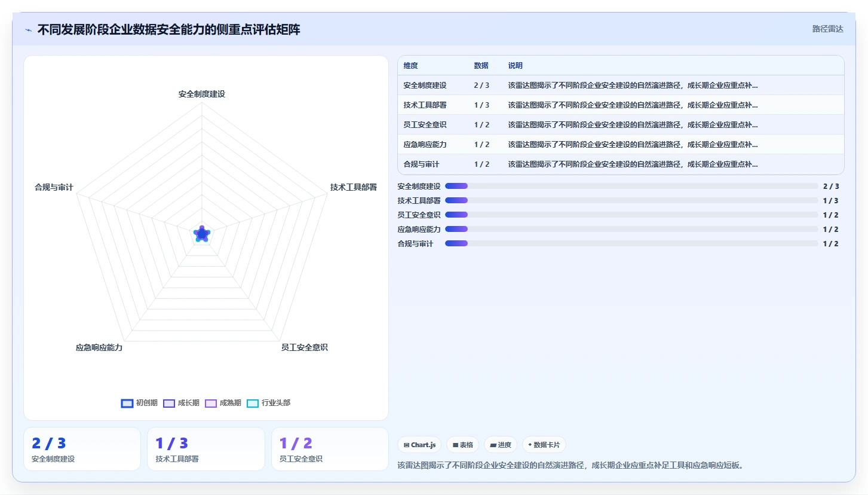Click the 安全制度建设 radar axis label
The height and width of the screenshot is (495, 868).
(202, 94)
